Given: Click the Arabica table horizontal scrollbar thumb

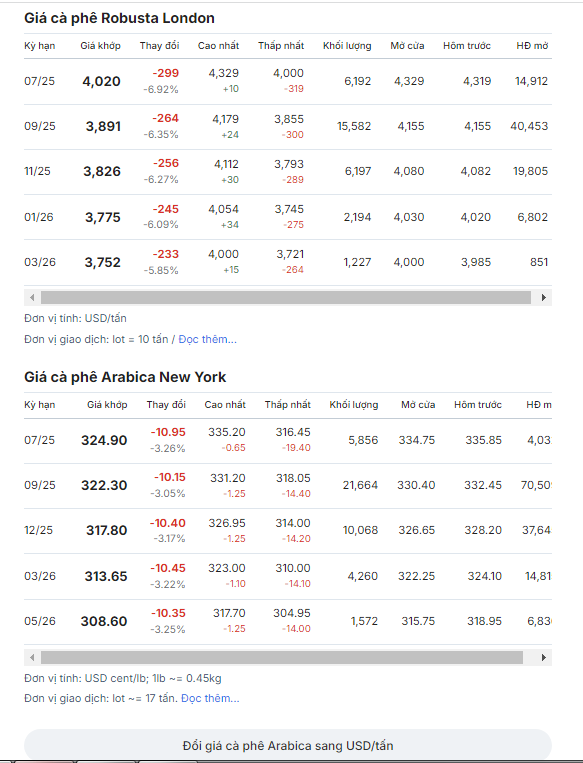Looking at the screenshot, I should [x=282, y=657].
